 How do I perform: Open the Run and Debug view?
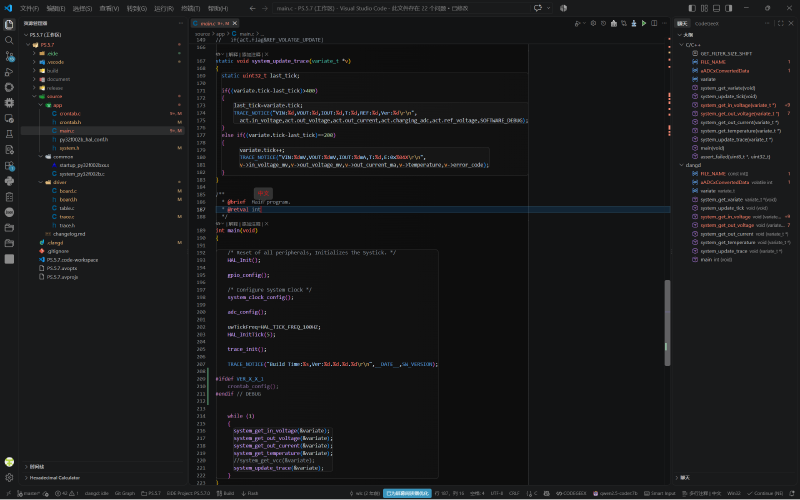pyautogui.click(x=9, y=71)
